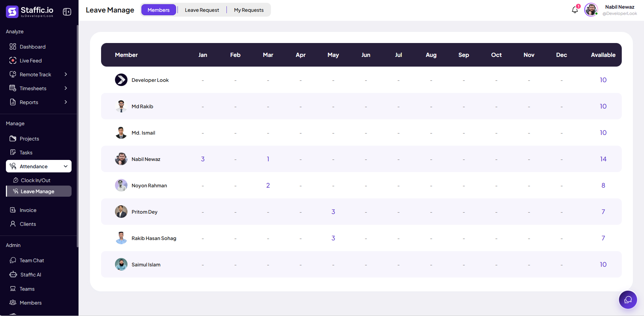Collapse the sidebar with the panel toggle icon
This screenshot has height=316, width=644.
point(67,12)
